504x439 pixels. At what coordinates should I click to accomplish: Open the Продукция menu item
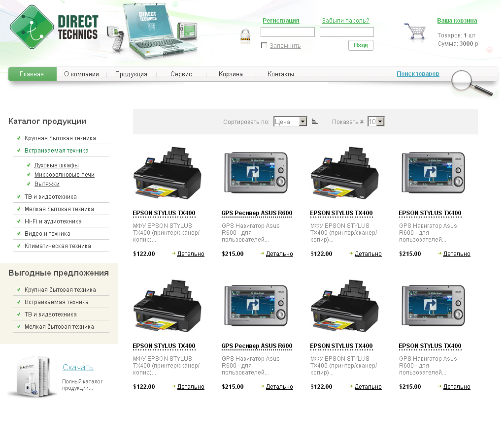[131, 74]
